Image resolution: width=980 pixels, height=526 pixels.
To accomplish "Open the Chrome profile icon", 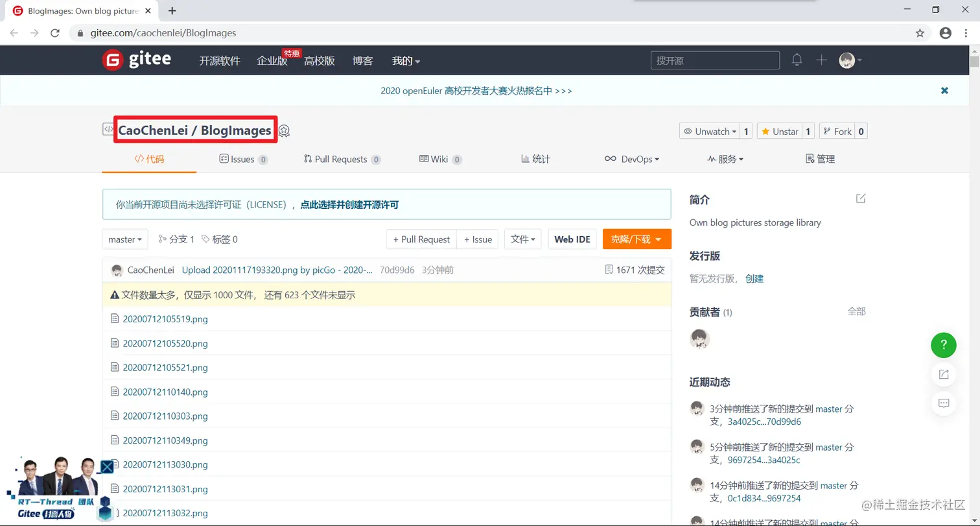I will 946,32.
